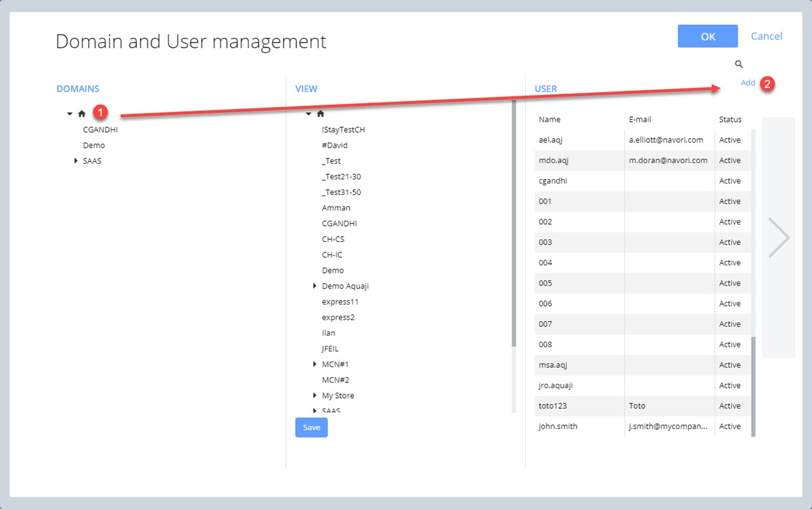Select user toto123
The width and height of the screenshot is (812, 509).
click(641, 406)
